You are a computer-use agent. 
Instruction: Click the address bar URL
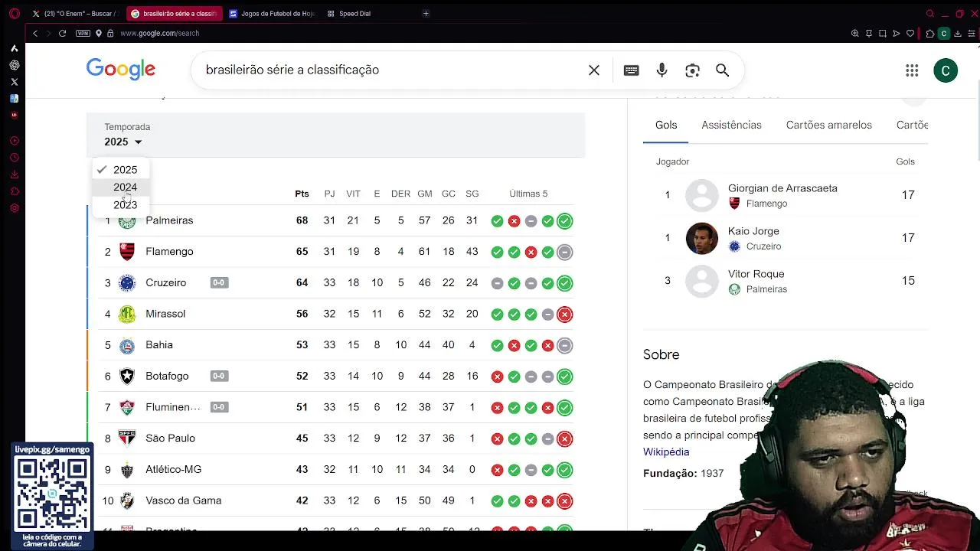click(159, 33)
